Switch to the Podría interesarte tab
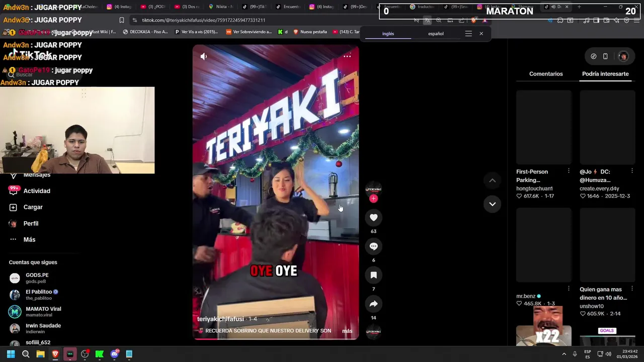The image size is (644, 362). pyautogui.click(x=605, y=74)
